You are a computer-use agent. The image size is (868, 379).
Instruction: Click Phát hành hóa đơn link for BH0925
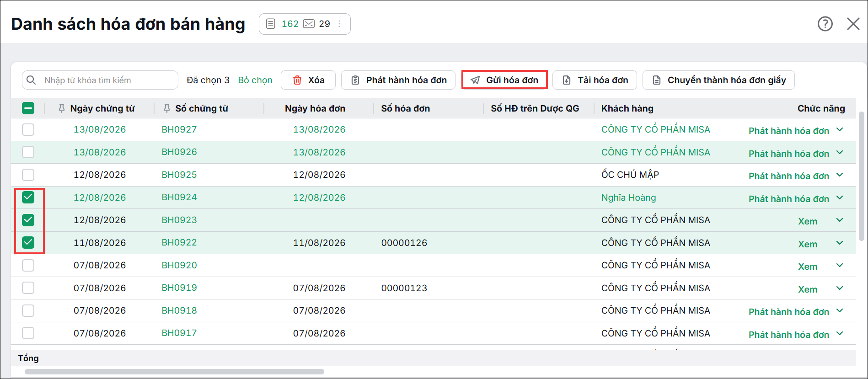tap(789, 176)
